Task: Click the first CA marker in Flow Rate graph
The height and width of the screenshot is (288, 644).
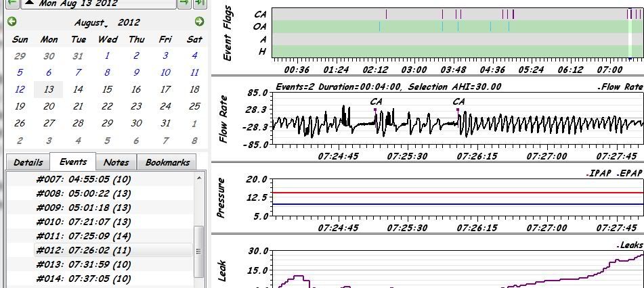Action: pos(375,108)
